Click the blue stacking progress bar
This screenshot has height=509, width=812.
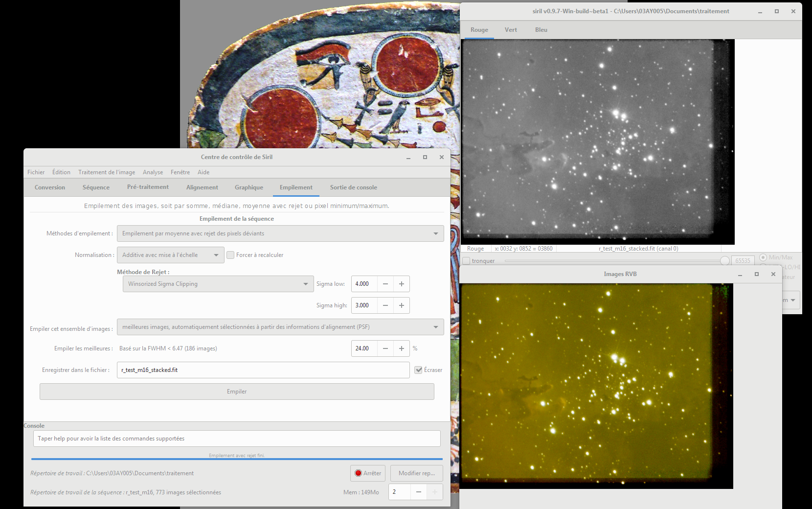point(237,459)
